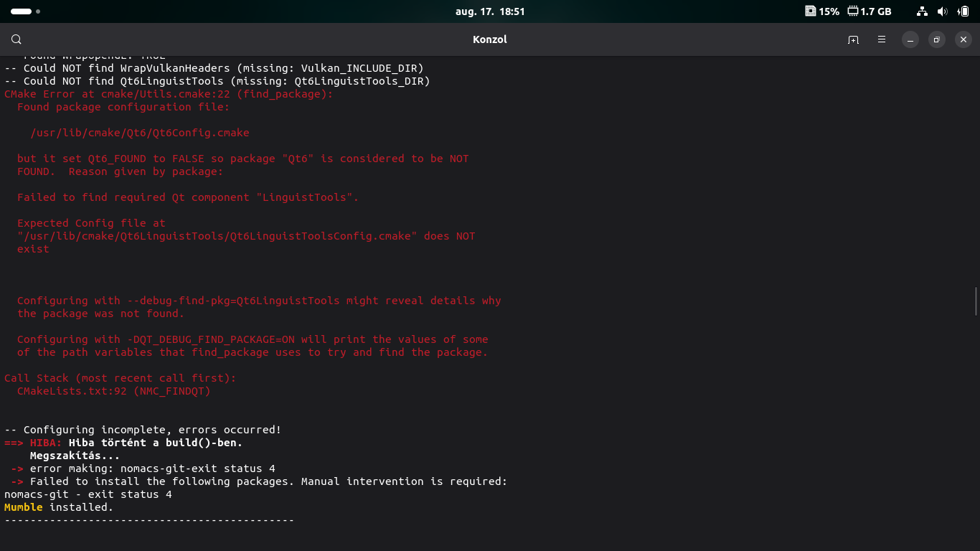Open the terminal search icon

tap(17, 39)
